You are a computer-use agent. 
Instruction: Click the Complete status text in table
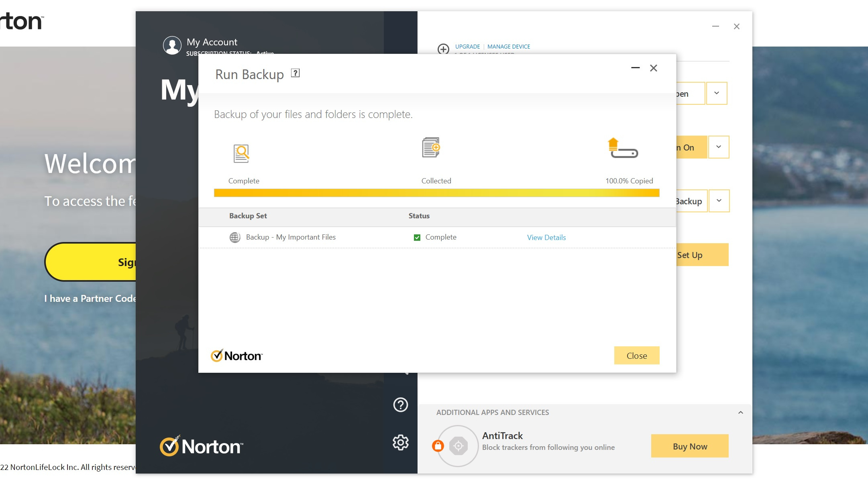tap(441, 237)
